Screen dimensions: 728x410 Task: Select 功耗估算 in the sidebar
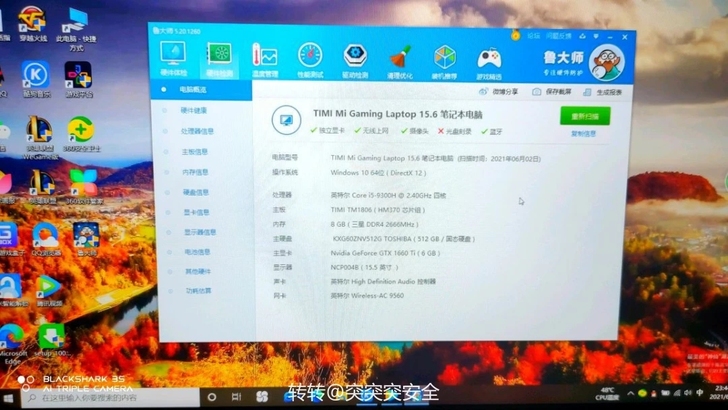click(198, 291)
